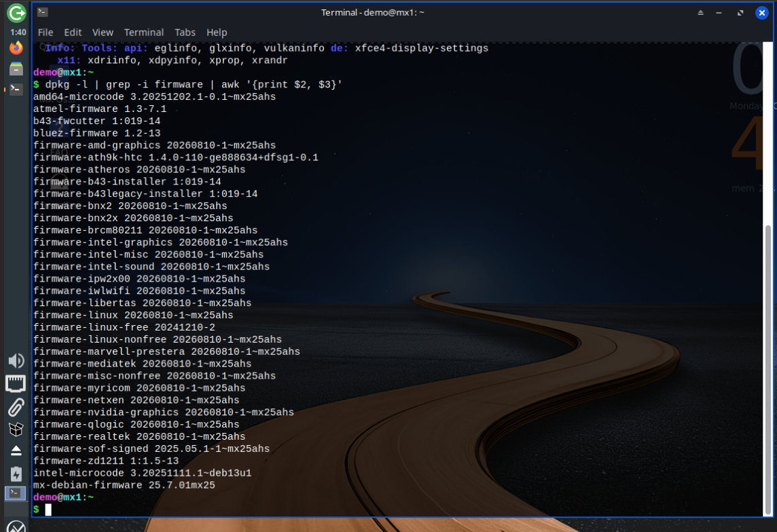Click the firmware-sof-signed line
This screenshot has height=532, width=777.
pyautogui.click(x=151, y=449)
